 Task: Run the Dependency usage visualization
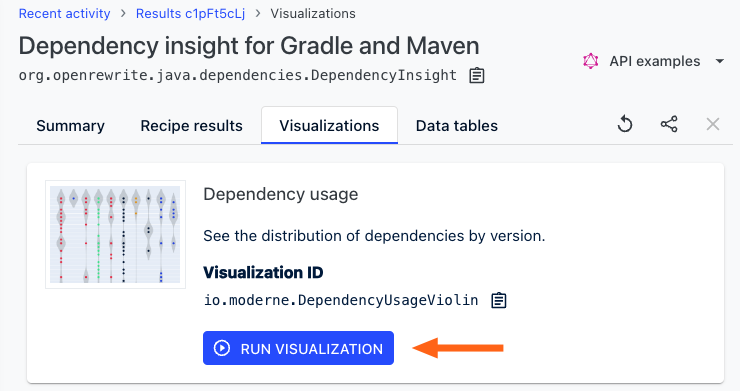pyautogui.click(x=298, y=348)
